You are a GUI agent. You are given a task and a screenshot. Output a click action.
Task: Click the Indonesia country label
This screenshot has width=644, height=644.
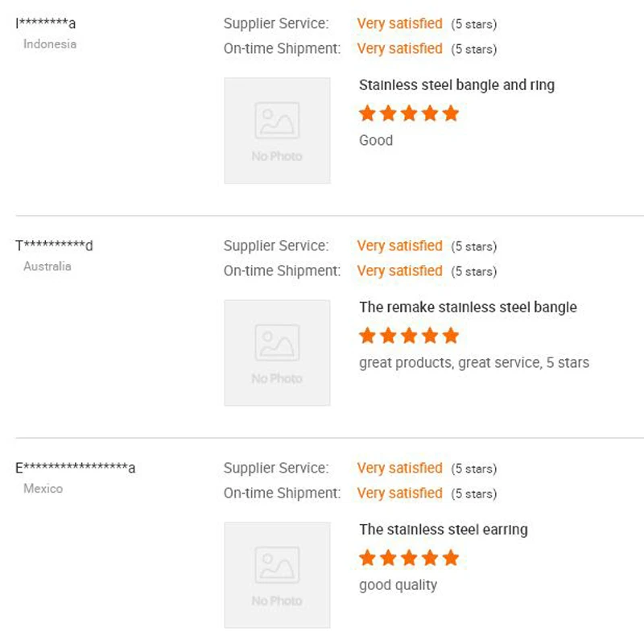tap(50, 44)
